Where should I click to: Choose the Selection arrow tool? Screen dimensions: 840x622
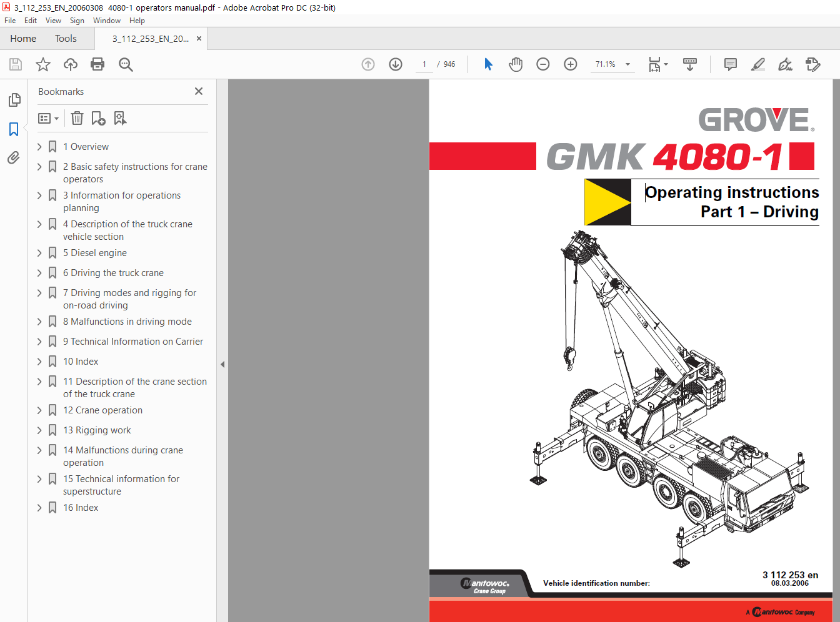click(488, 64)
